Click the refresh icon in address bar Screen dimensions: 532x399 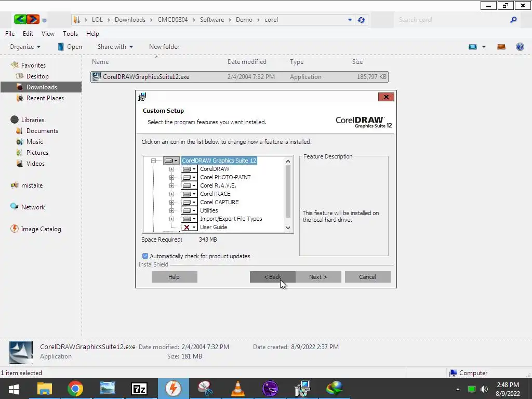[362, 20]
